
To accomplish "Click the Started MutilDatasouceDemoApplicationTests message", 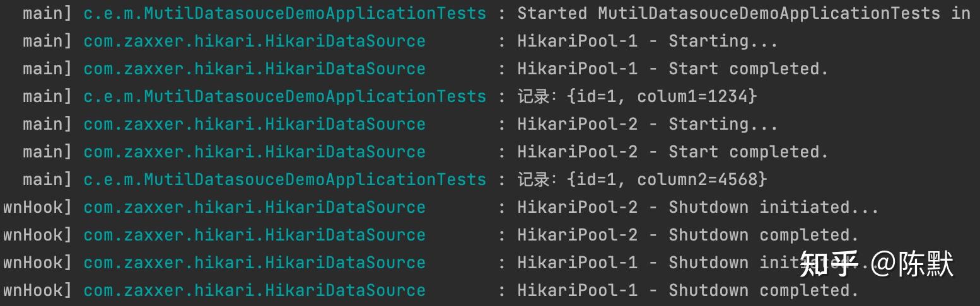I will tap(744, 13).
